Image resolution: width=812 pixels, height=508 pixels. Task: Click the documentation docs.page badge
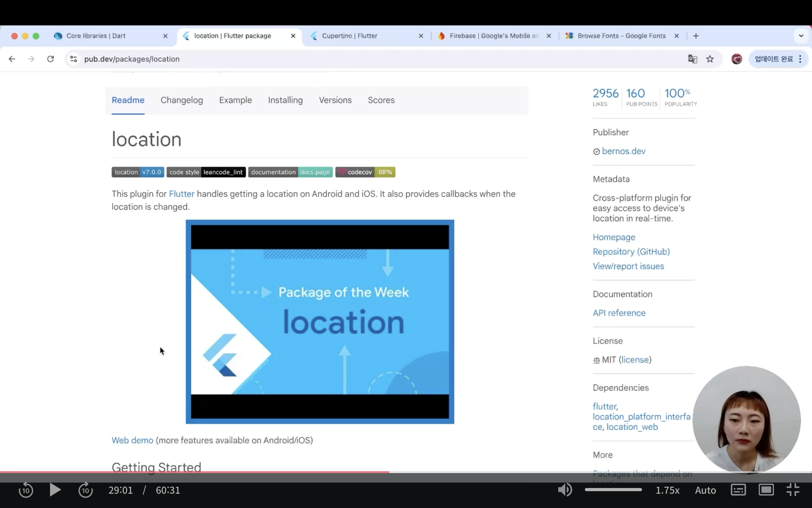pos(291,172)
